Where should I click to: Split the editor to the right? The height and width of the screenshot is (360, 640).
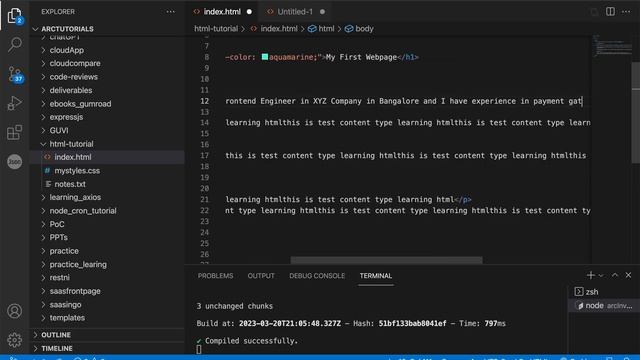click(x=610, y=12)
